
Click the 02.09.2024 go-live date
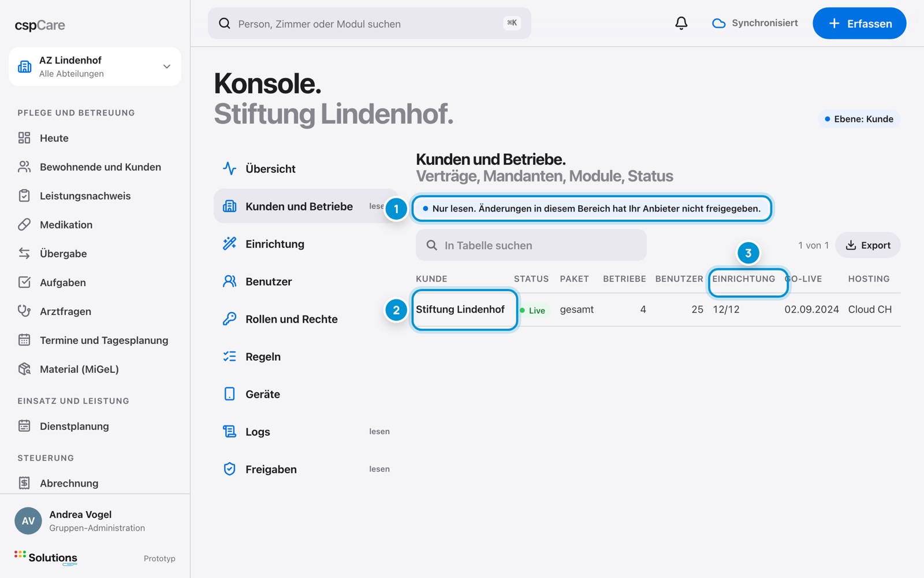811,309
